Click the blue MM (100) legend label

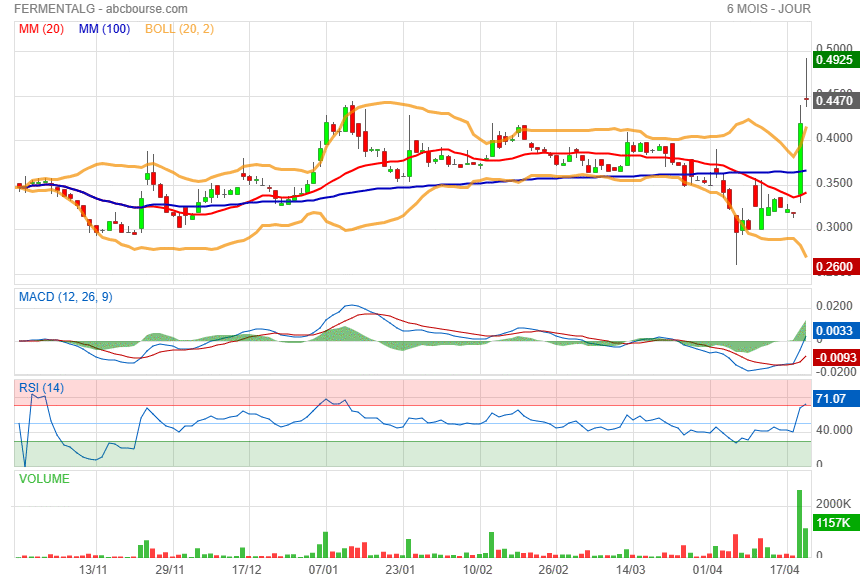(104, 29)
